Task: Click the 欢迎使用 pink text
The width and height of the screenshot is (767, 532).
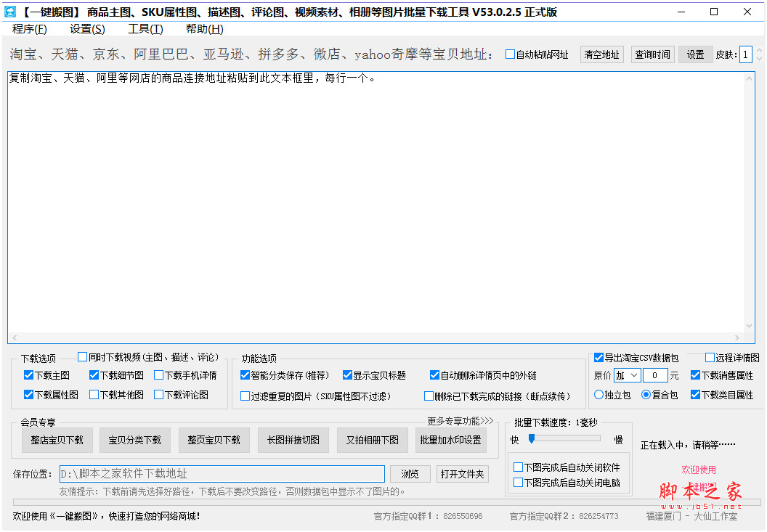Action: (x=699, y=470)
